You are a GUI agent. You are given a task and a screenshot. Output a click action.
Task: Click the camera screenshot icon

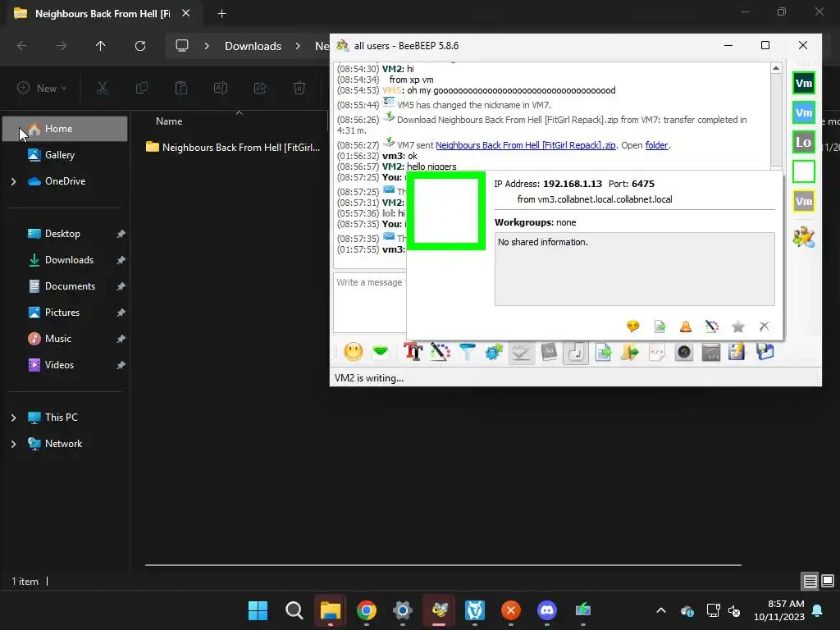point(684,352)
